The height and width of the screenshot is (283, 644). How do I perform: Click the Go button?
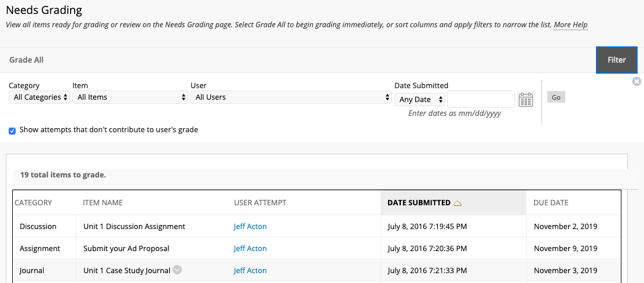pyautogui.click(x=556, y=97)
